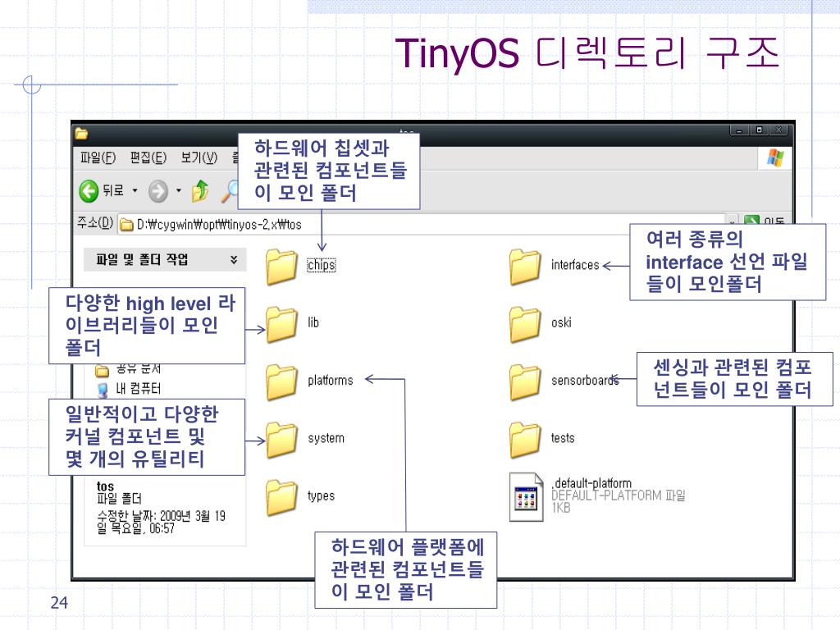The image size is (840, 630).
Task: Open the sensorboards folder icon
Action: [525, 382]
